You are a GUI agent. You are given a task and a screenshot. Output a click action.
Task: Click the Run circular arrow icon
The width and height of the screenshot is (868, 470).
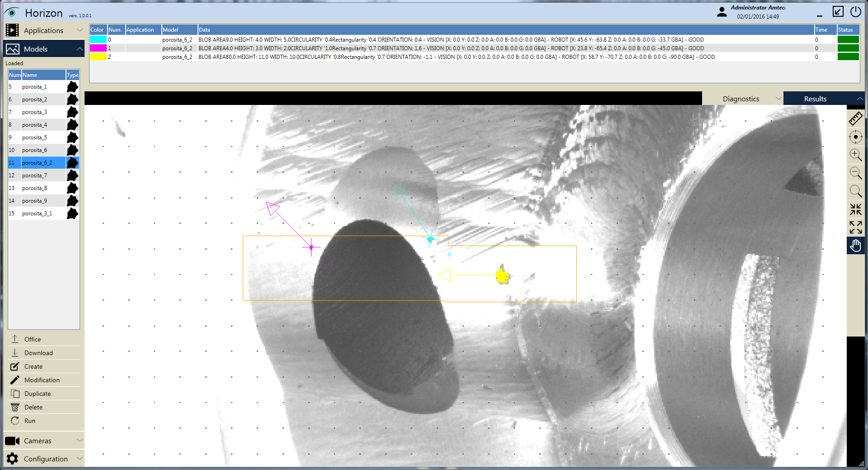(15, 420)
